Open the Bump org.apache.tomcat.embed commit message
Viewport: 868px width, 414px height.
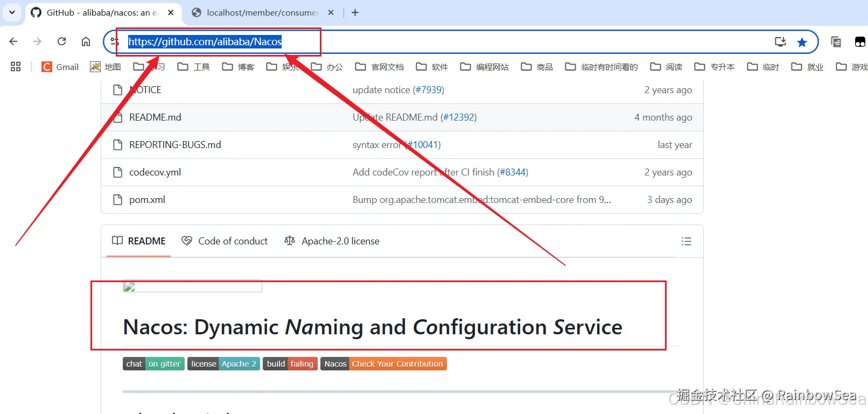pyautogui.click(x=482, y=200)
